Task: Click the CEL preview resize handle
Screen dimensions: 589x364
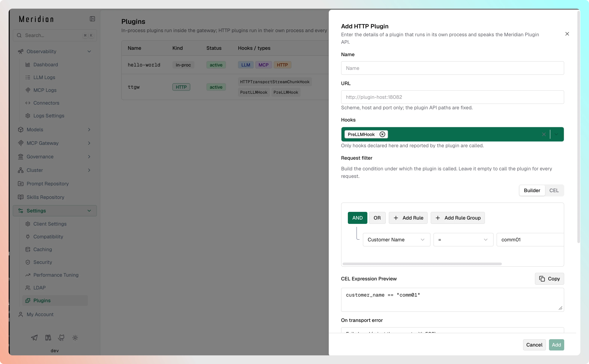Action: [560, 308]
